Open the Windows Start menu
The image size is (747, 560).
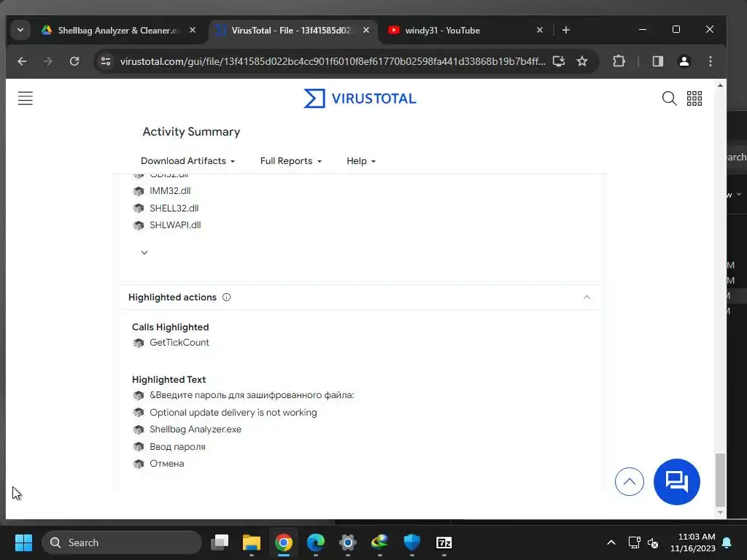coord(23,542)
